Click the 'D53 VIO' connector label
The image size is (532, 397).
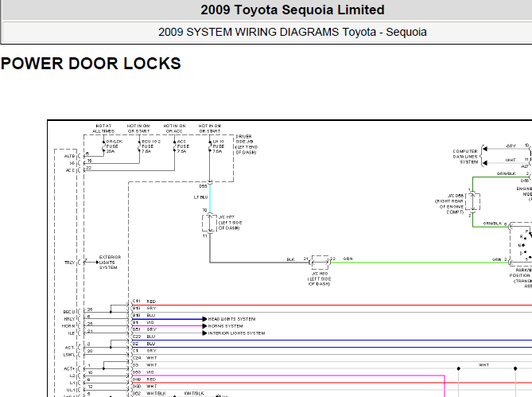click(x=143, y=372)
